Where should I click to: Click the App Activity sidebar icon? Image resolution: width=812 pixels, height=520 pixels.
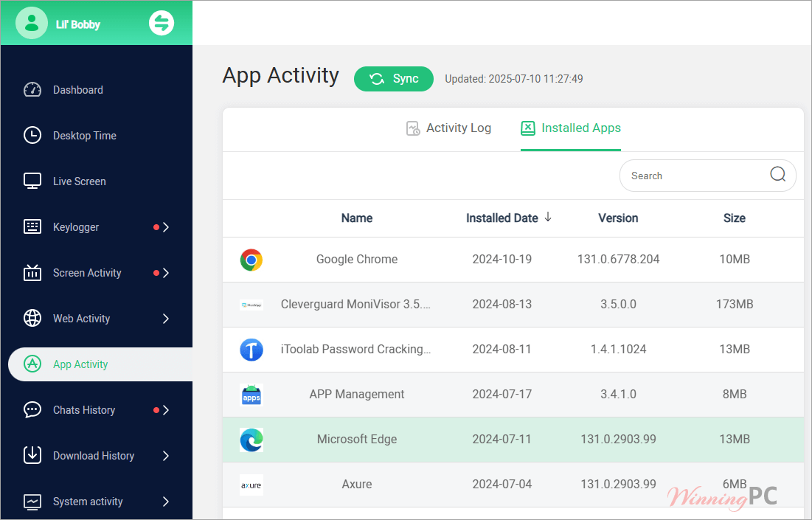click(x=32, y=364)
